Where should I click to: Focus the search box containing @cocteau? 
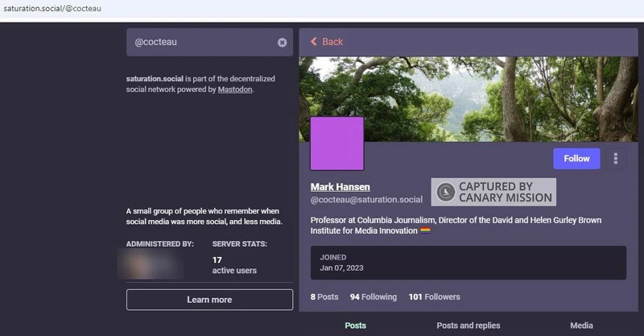(x=201, y=43)
